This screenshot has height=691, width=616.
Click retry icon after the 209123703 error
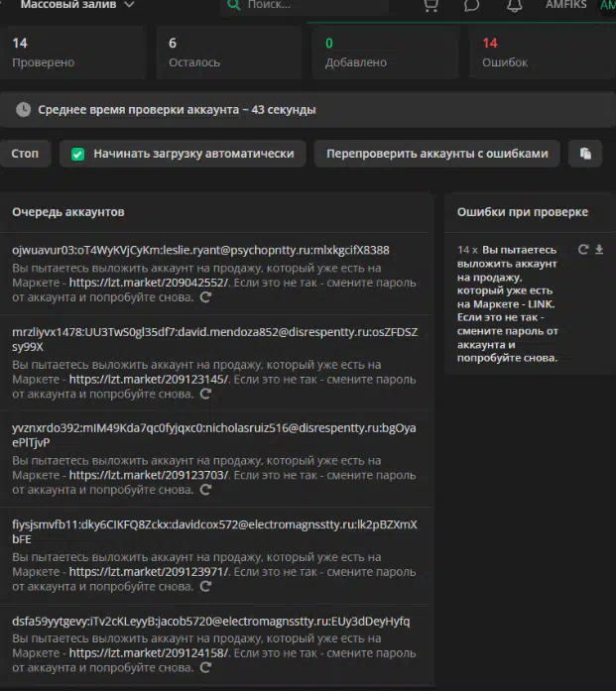click(x=206, y=489)
